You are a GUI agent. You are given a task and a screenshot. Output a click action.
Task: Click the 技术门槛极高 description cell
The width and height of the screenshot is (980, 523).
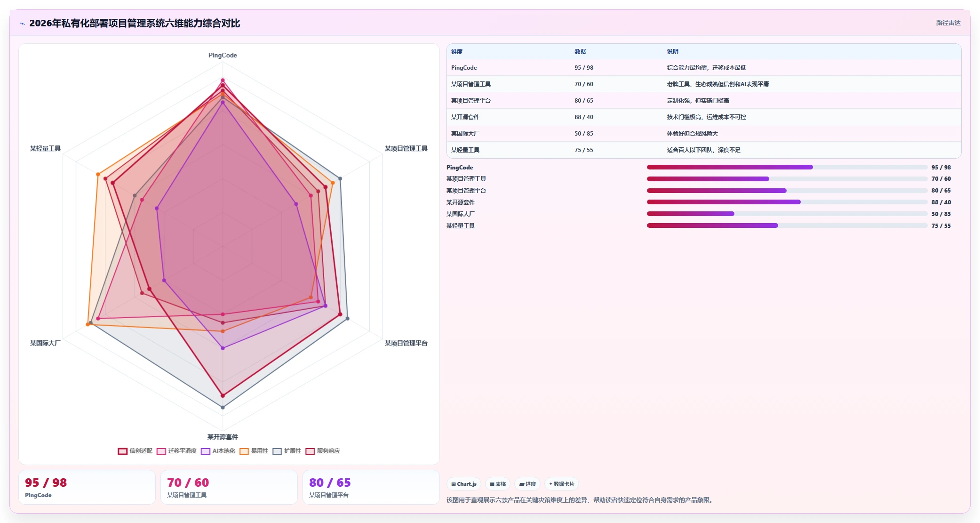pyautogui.click(x=707, y=117)
